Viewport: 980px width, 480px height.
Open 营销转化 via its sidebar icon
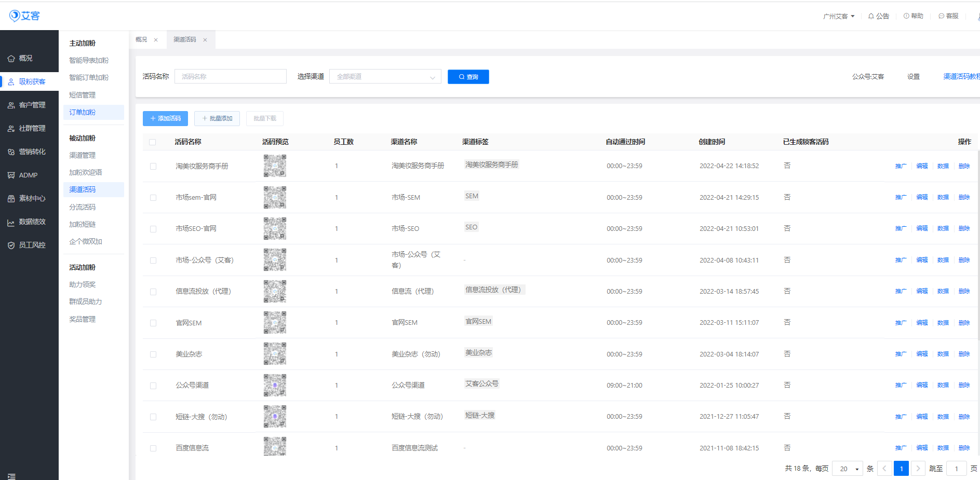(11, 152)
